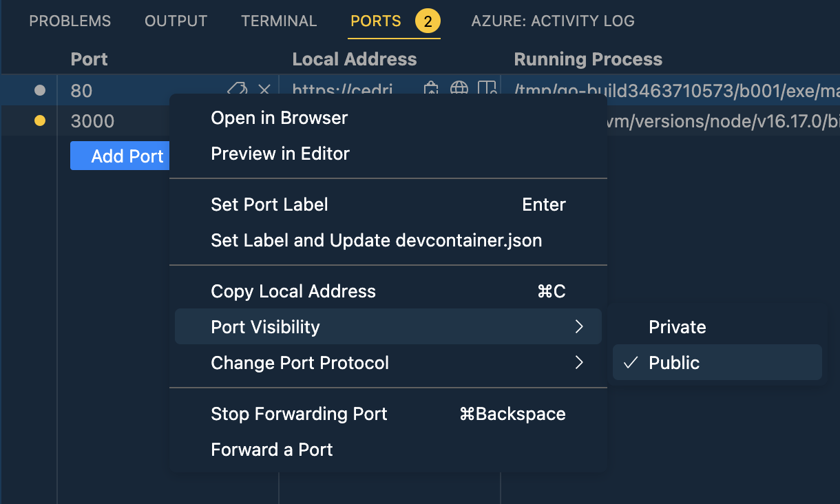
Task: Select Private port visibility
Action: pyautogui.click(x=678, y=327)
